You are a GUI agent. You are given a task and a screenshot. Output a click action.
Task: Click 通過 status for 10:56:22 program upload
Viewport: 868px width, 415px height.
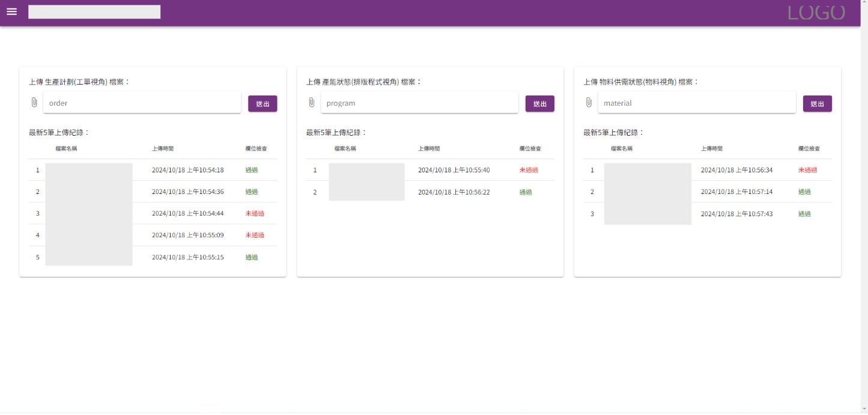[x=526, y=192]
